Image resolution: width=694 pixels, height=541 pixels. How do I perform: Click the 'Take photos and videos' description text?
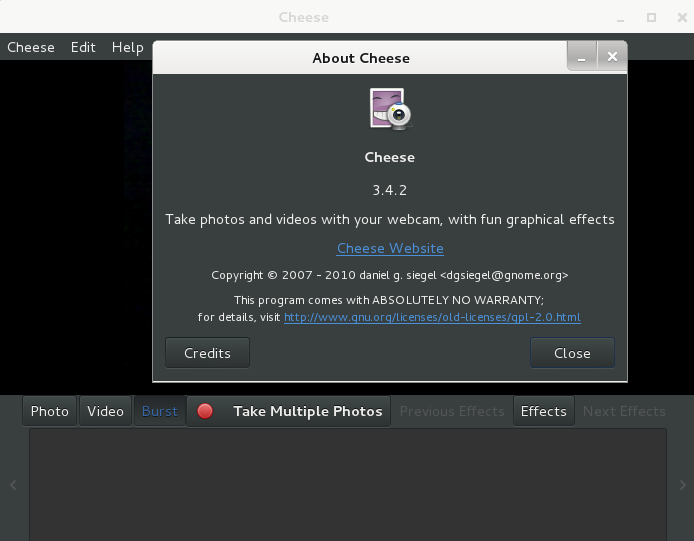pyautogui.click(x=389, y=220)
